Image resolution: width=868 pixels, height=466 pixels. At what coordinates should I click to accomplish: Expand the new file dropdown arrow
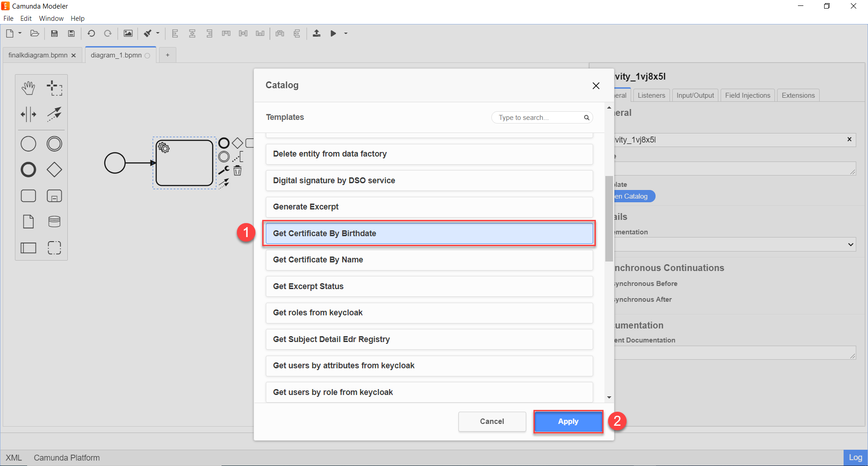[x=20, y=33]
